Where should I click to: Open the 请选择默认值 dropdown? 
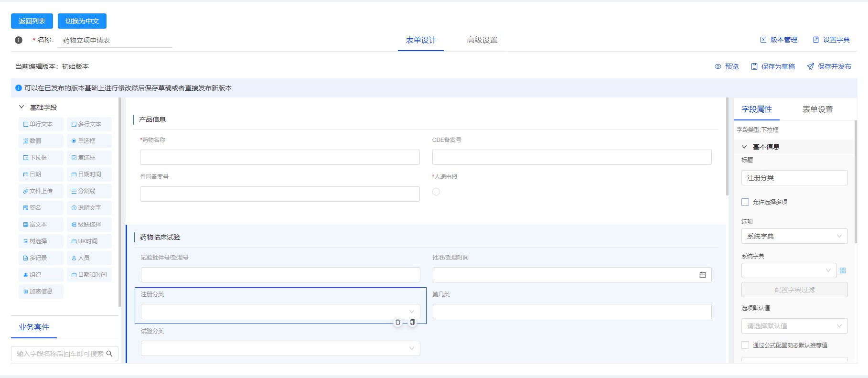tap(794, 326)
